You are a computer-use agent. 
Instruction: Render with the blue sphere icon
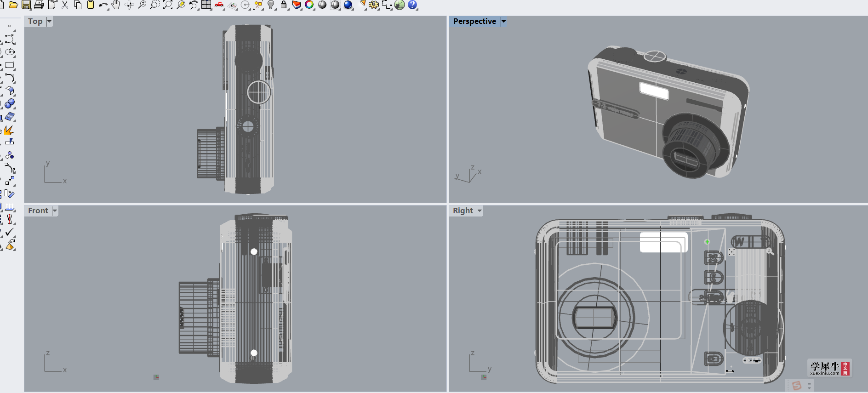click(x=348, y=5)
